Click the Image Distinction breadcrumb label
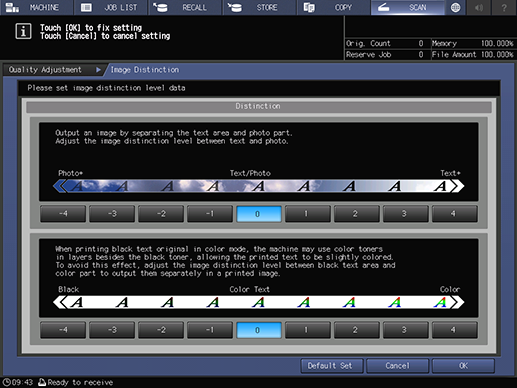The width and height of the screenshot is (517, 388). tap(145, 70)
